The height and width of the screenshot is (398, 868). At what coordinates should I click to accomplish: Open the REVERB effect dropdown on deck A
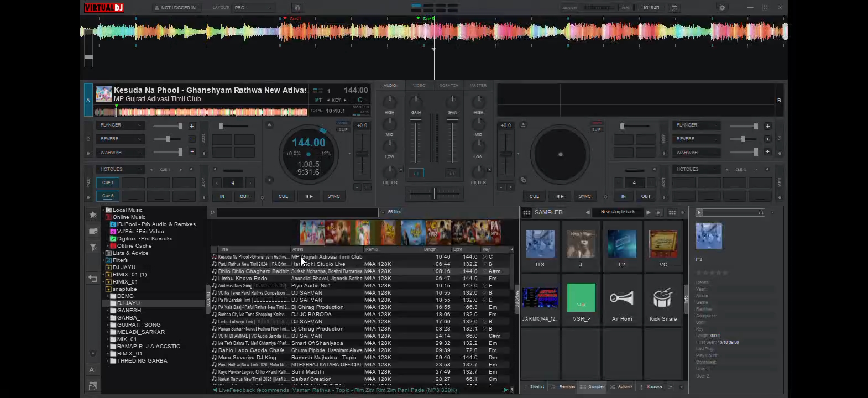tap(121, 139)
